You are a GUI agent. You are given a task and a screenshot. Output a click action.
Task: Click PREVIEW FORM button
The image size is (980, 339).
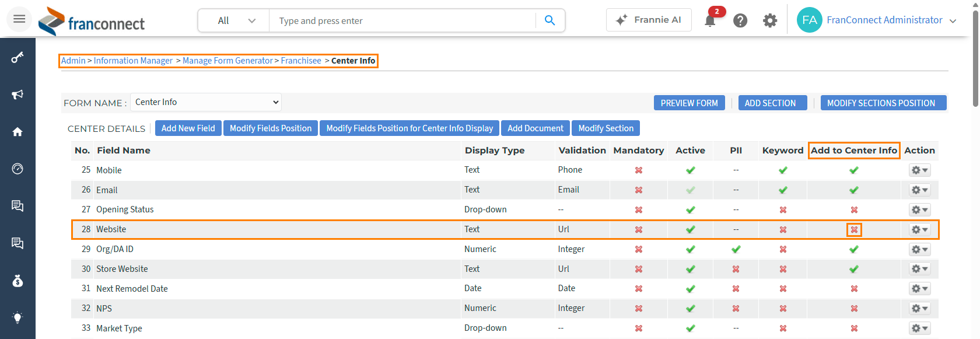[x=689, y=103]
